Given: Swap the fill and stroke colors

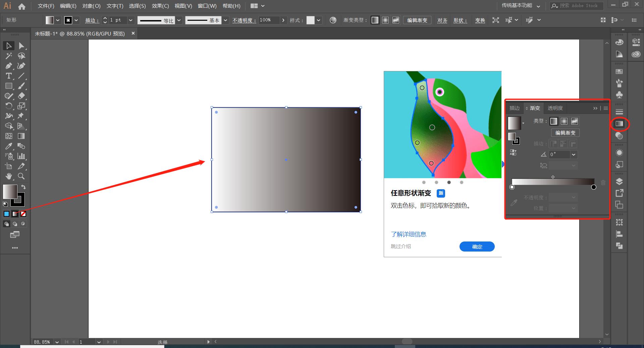Looking at the screenshot, I should pos(23,187).
